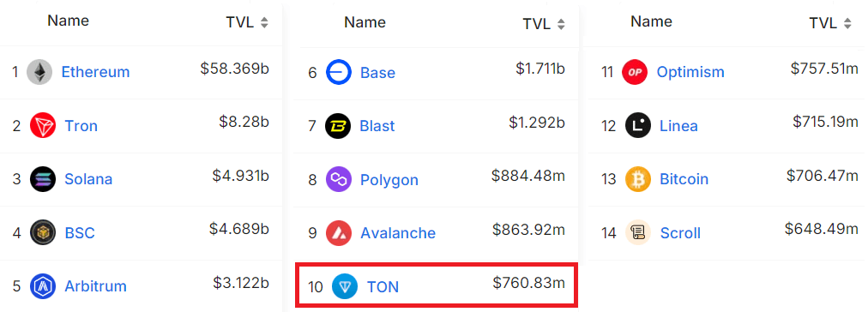Click the red Avalanche logo icon

(x=338, y=233)
